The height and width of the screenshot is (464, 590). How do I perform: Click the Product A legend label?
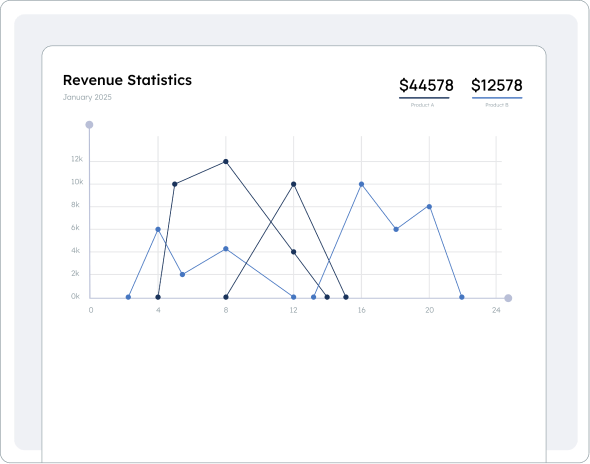tap(422, 105)
